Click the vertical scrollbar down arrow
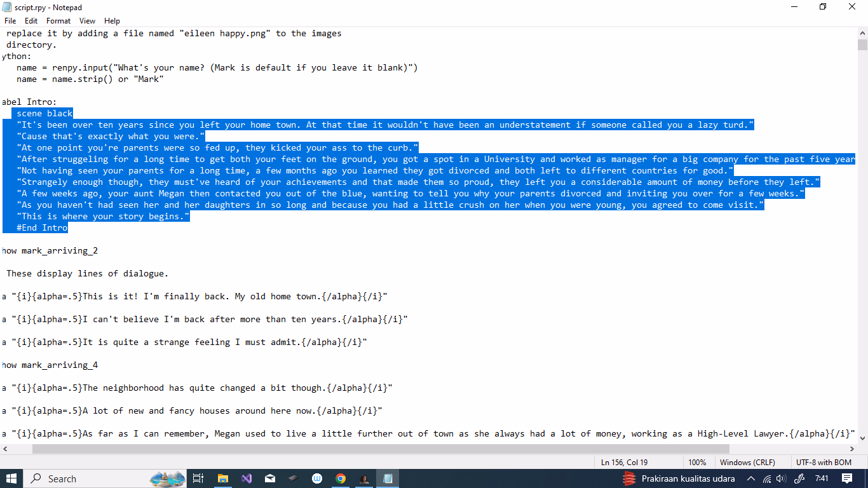This screenshot has width=868, height=488. tap(862, 438)
